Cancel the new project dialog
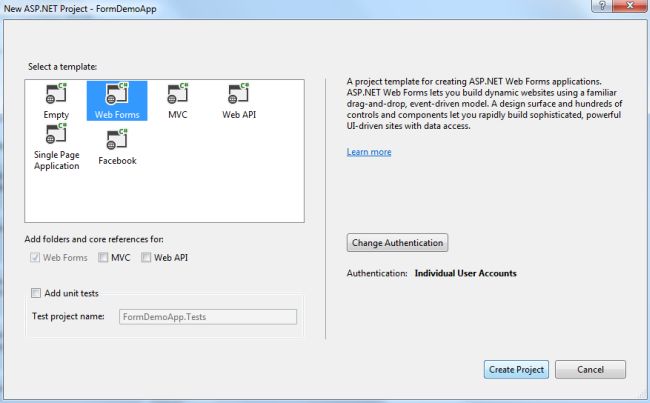Viewport: 650px width, 403px height. point(590,369)
